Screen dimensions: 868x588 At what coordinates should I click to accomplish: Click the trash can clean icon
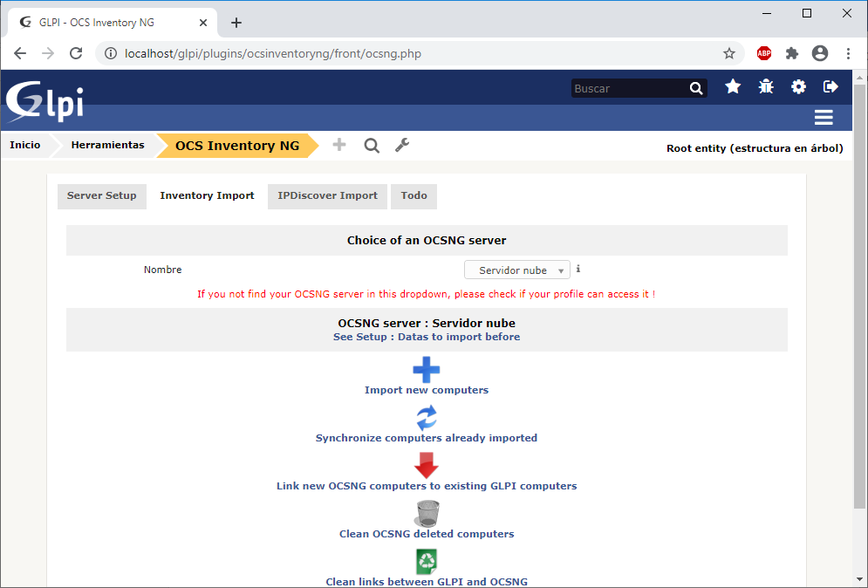[x=427, y=513]
